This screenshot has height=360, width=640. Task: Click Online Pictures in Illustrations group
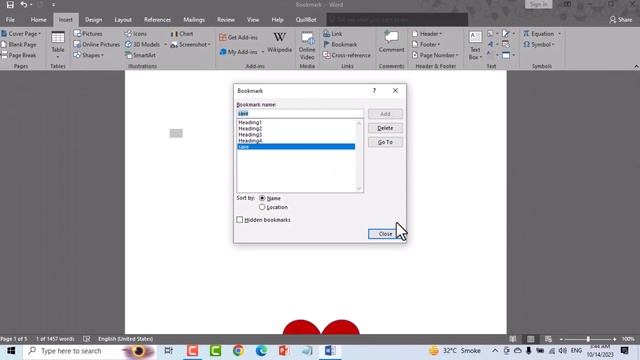97,44
